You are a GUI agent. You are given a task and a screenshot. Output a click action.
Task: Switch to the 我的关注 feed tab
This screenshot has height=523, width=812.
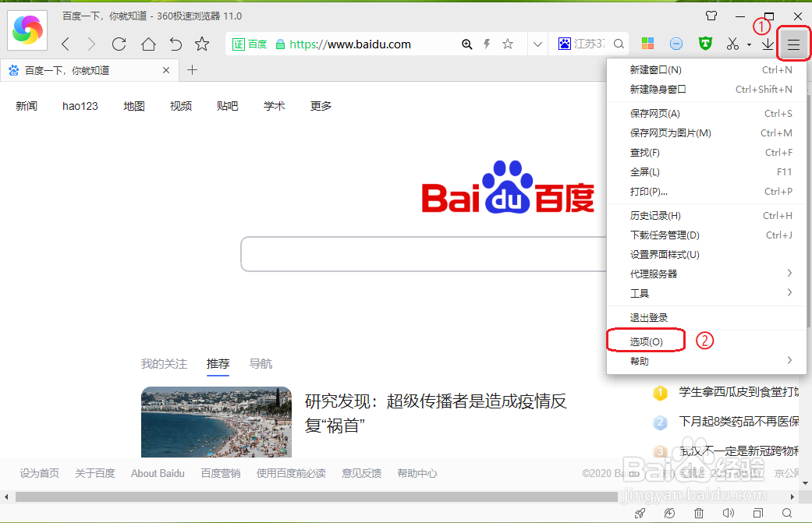click(164, 364)
